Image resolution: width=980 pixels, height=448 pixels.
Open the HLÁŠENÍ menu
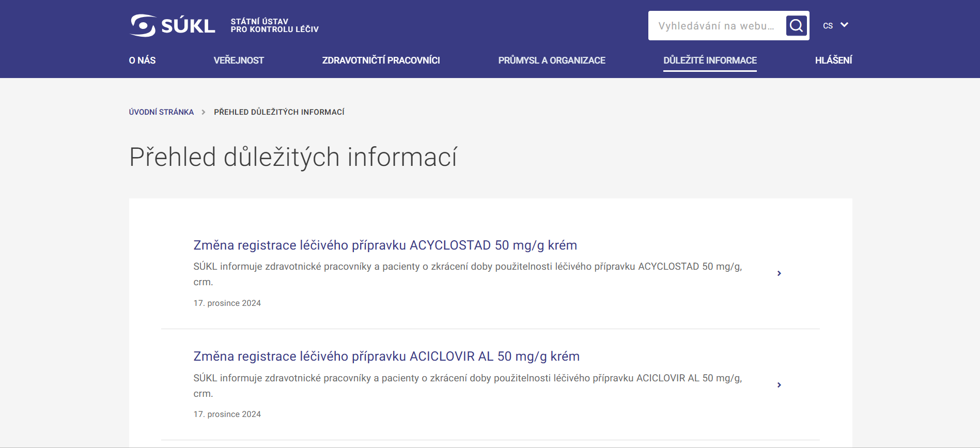[833, 60]
